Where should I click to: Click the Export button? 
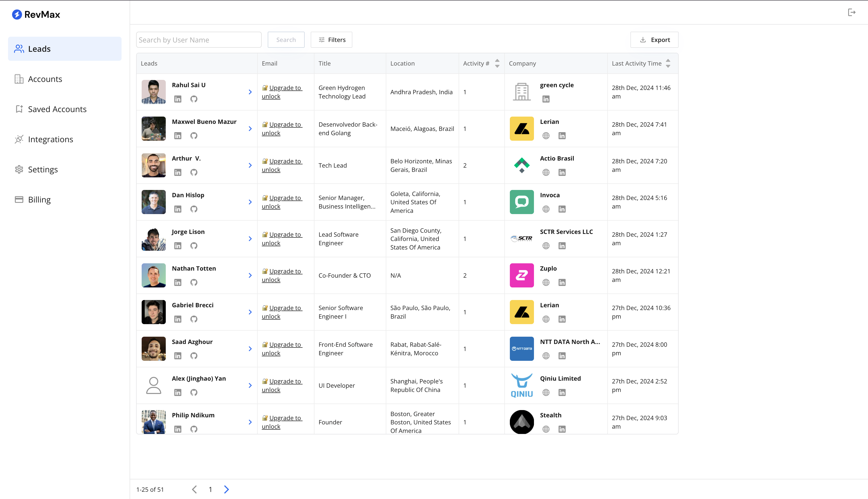coord(654,40)
